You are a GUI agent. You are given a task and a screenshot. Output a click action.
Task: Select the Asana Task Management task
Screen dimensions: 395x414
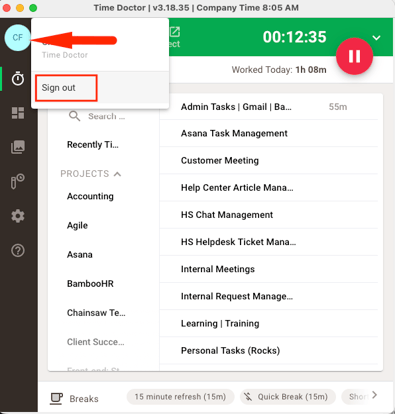269,133
